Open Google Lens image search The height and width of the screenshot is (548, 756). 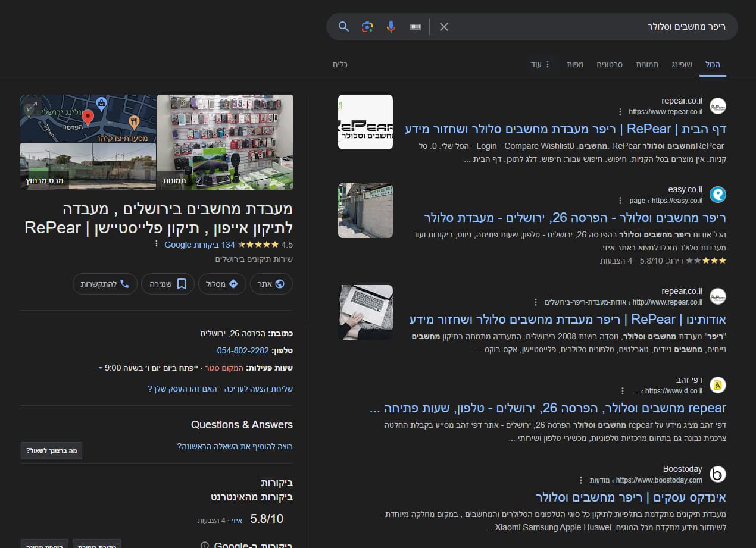click(x=367, y=27)
